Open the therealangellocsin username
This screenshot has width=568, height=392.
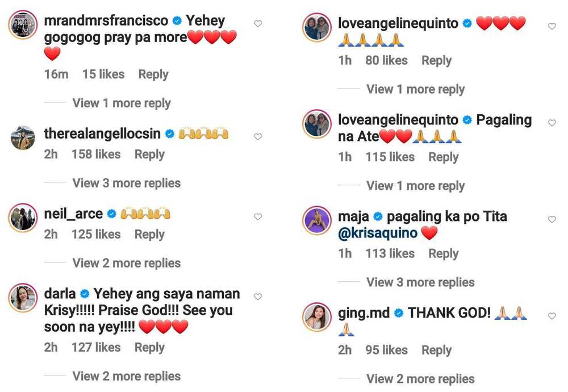102,134
